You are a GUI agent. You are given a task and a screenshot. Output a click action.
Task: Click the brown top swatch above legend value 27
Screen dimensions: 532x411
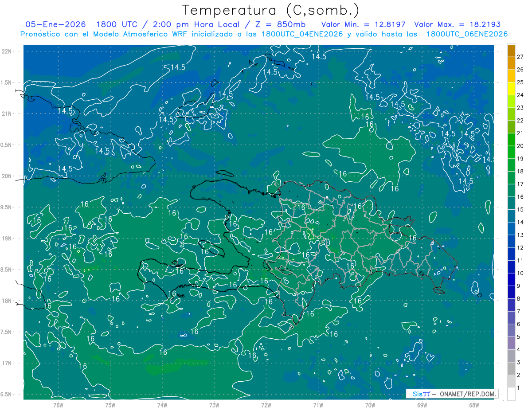point(511,51)
